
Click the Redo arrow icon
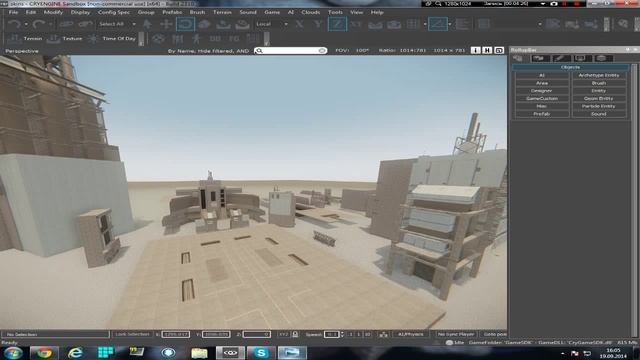point(38,24)
